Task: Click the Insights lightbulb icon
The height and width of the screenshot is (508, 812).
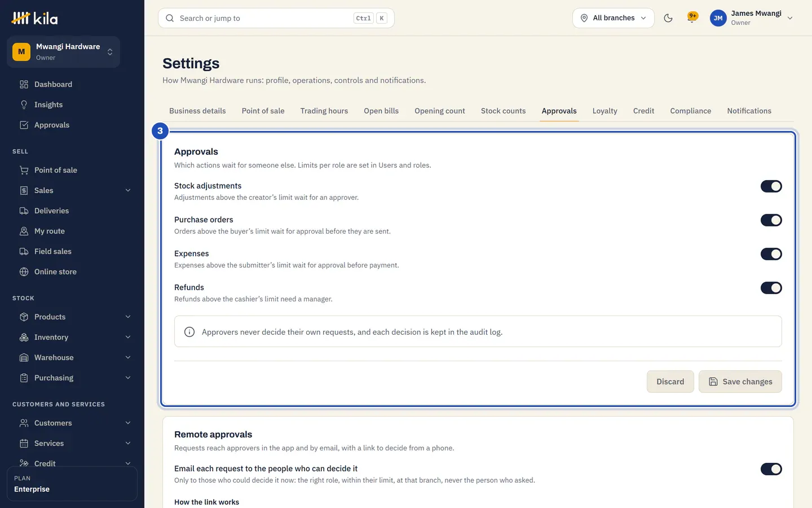Action: [24, 105]
